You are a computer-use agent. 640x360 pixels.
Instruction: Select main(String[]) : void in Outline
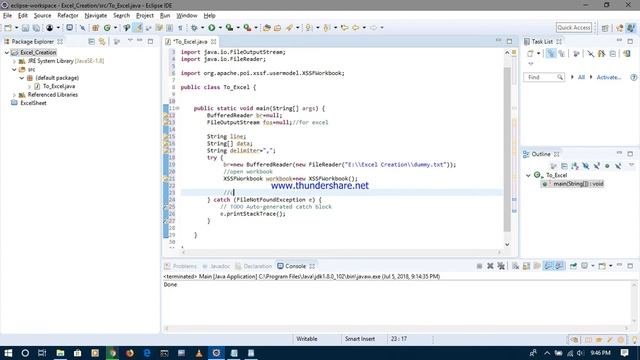[573, 184]
